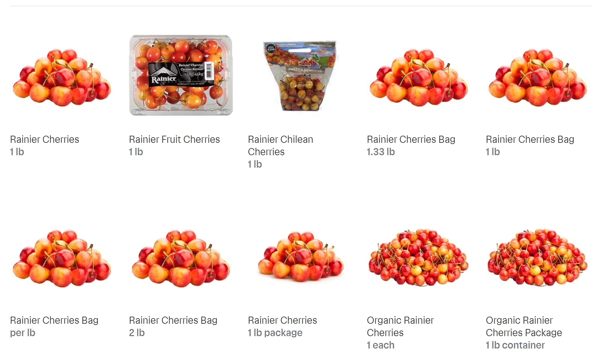The image size is (597, 364).
Task: Click the 'Organic Rainier Cherries Package' title
Action: coord(524,327)
